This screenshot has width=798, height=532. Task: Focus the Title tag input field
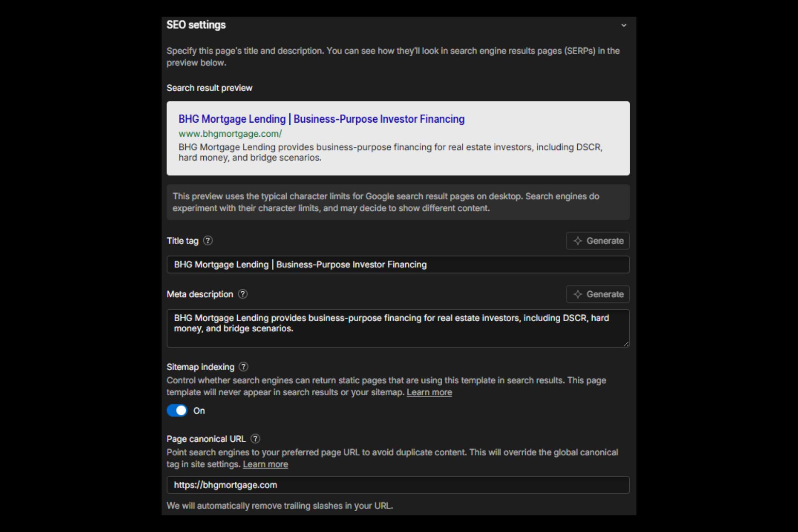(398, 265)
